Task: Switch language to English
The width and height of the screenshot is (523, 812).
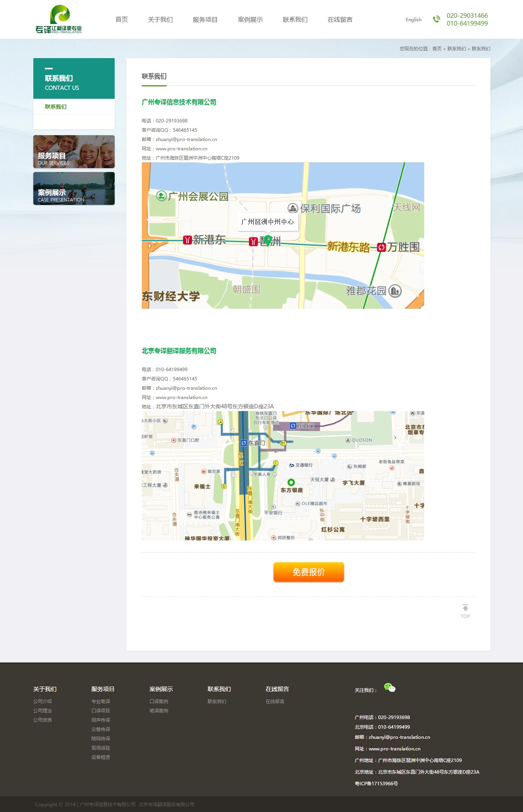Action: [x=413, y=20]
